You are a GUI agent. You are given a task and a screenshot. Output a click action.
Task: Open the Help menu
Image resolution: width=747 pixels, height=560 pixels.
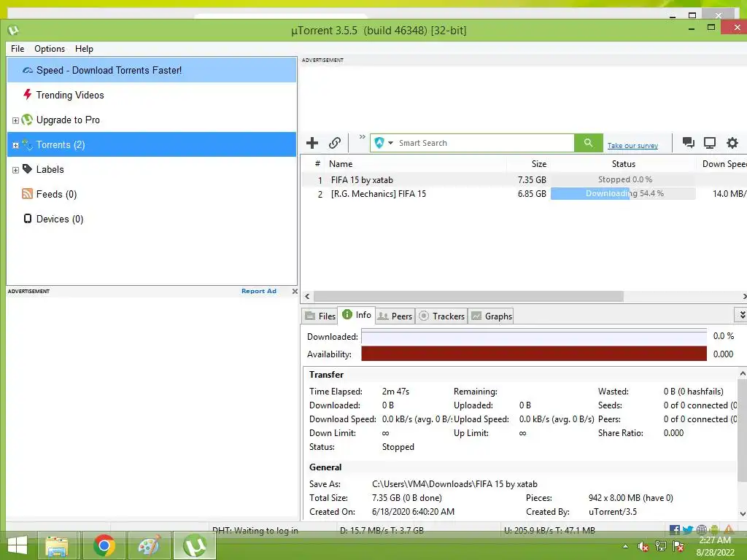84,49
